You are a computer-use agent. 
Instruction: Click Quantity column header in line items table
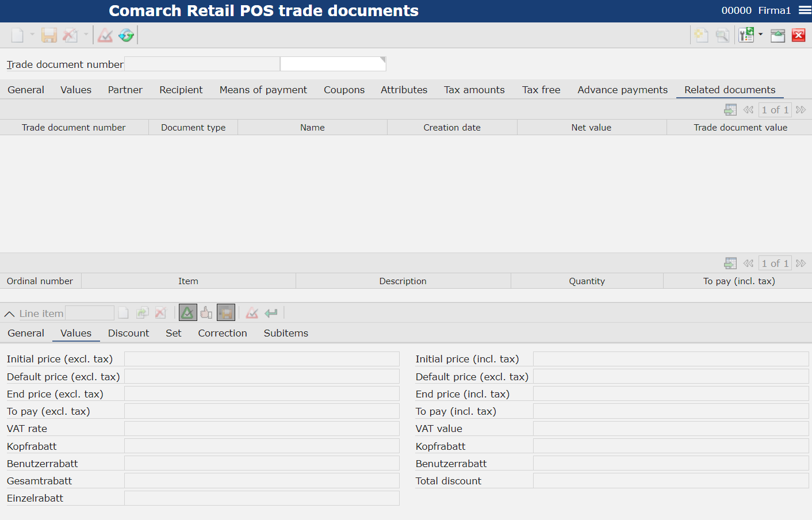coord(587,281)
